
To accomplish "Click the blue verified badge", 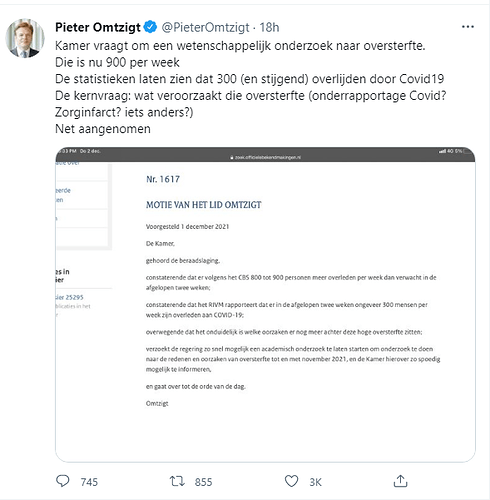I will coord(150,27).
